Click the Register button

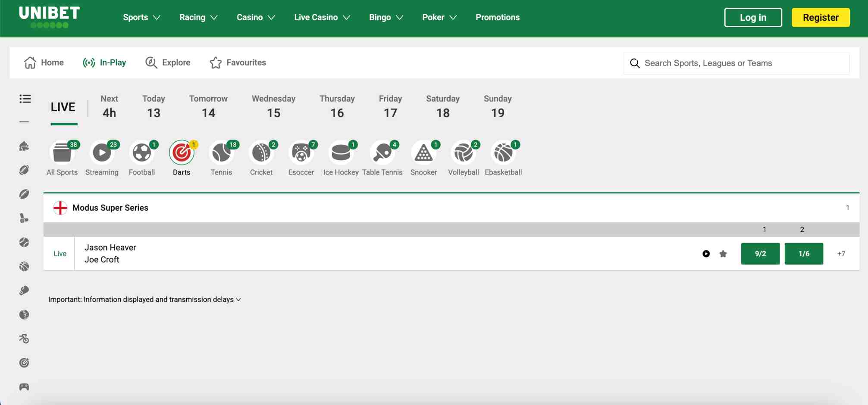(820, 17)
